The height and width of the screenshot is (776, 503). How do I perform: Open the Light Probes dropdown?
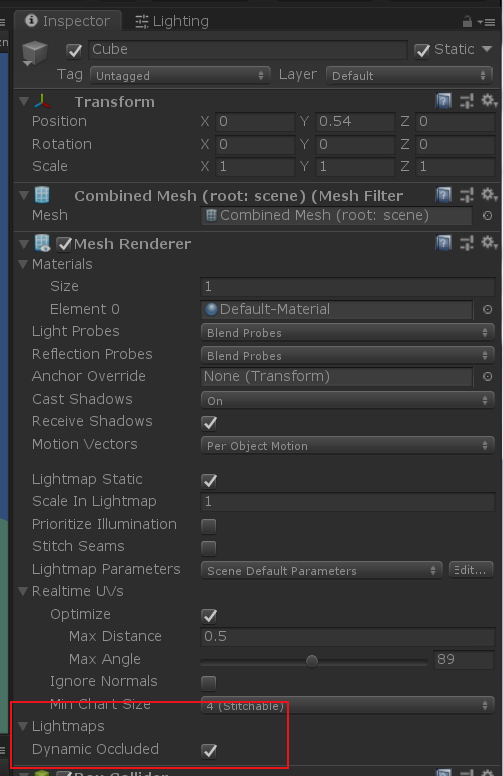point(348,332)
